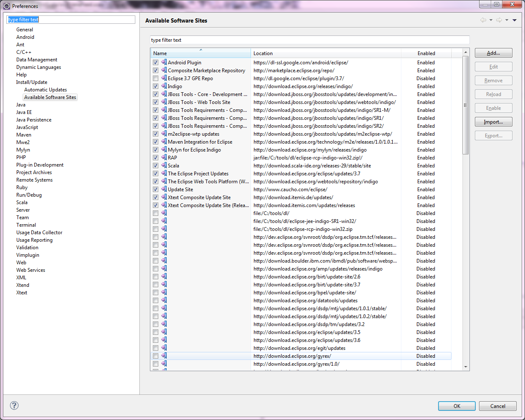
Task: Click the Preferences window title icon
Action: pos(7,6)
